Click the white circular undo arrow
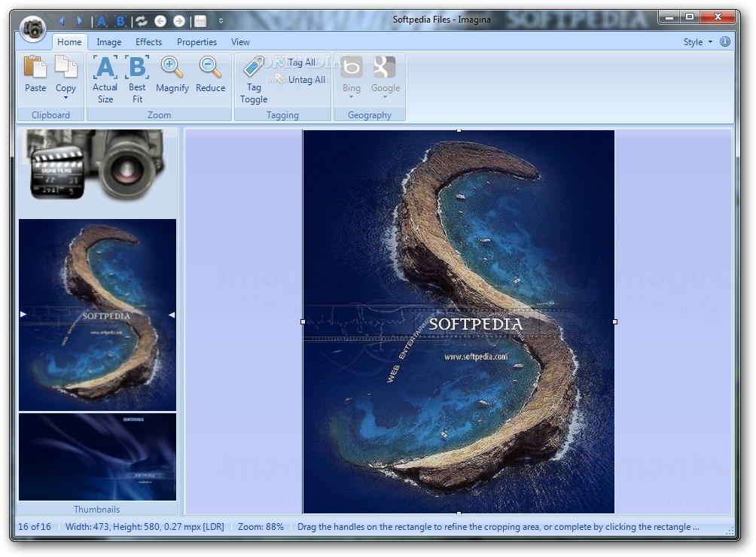 point(160,21)
